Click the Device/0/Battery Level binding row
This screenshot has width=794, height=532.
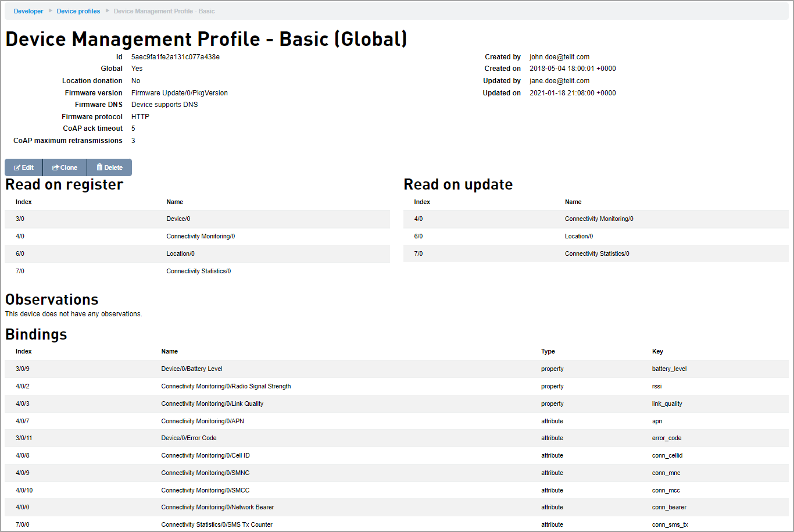[x=192, y=369]
